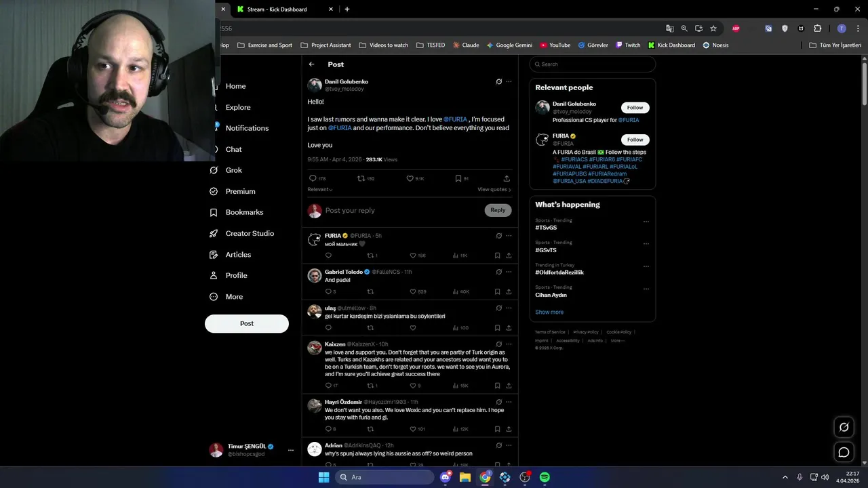Open View quotes chevron link

click(494, 190)
